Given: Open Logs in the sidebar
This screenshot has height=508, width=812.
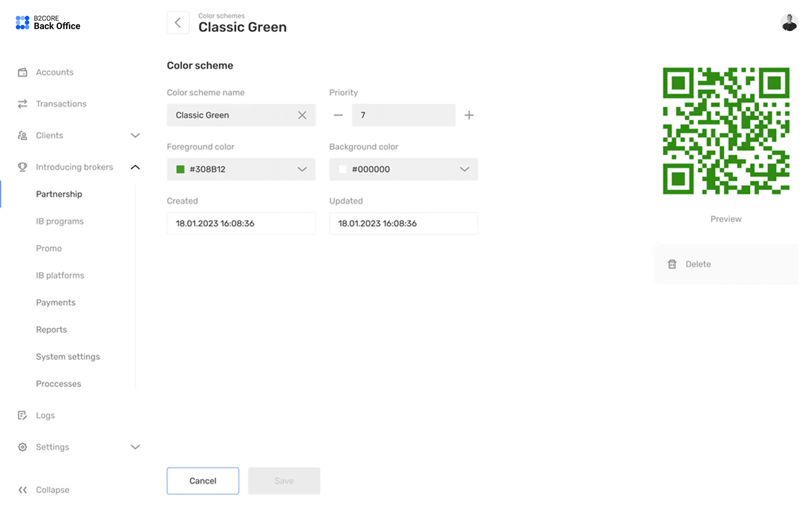Looking at the screenshot, I should [x=46, y=415].
